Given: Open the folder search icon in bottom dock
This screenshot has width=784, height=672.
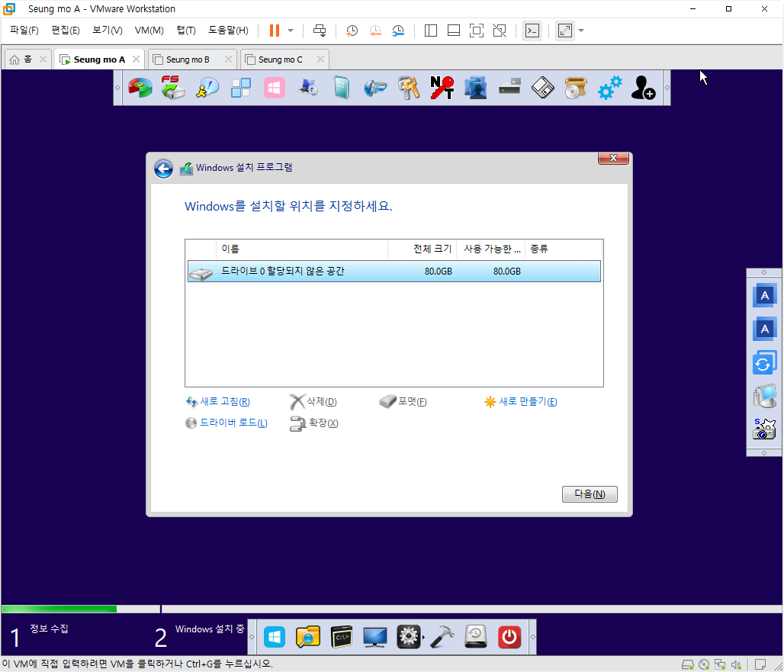Looking at the screenshot, I should point(308,637).
